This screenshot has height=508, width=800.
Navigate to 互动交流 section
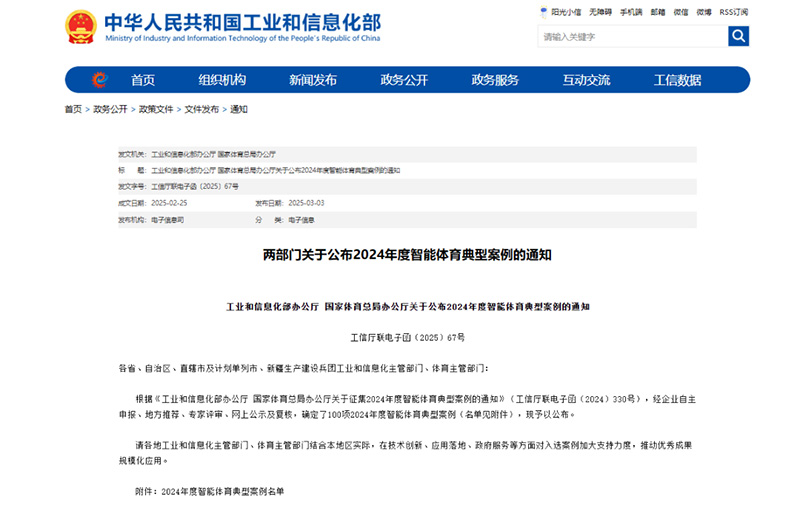click(586, 80)
